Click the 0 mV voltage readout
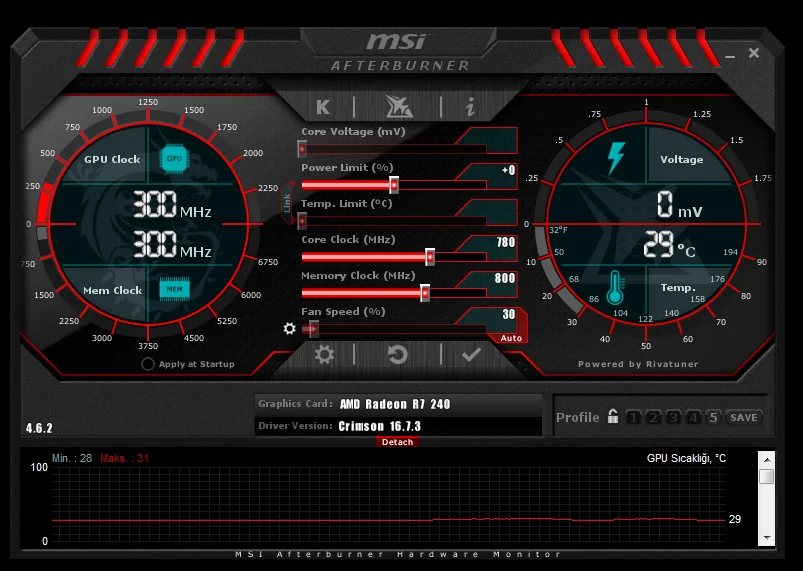The height and width of the screenshot is (571, 803). coord(680,204)
